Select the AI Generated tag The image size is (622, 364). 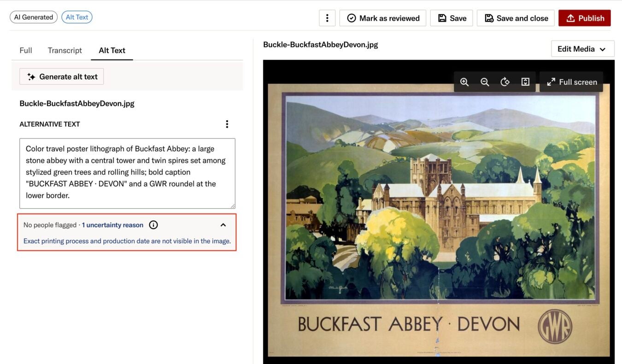(34, 17)
